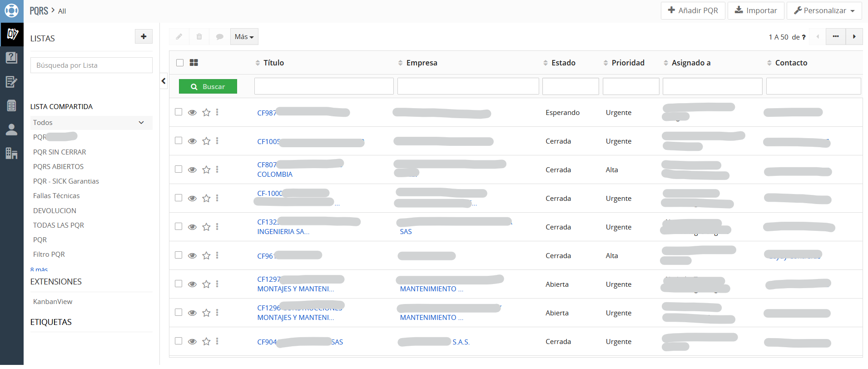Switch list view using grid icon
868x369 pixels.
point(193,63)
